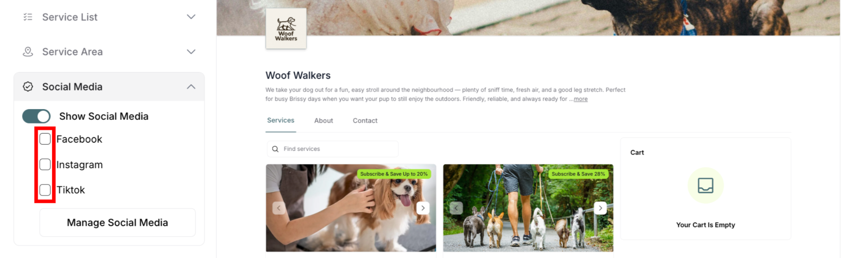Image resolution: width=868 pixels, height=258 pixels.
Task: Check the Facebook checkbox
Action: pos(45,139)
